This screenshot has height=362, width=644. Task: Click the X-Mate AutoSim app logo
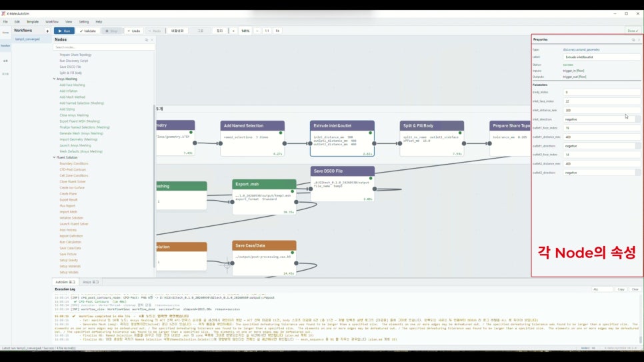click(x=3, y=13)
